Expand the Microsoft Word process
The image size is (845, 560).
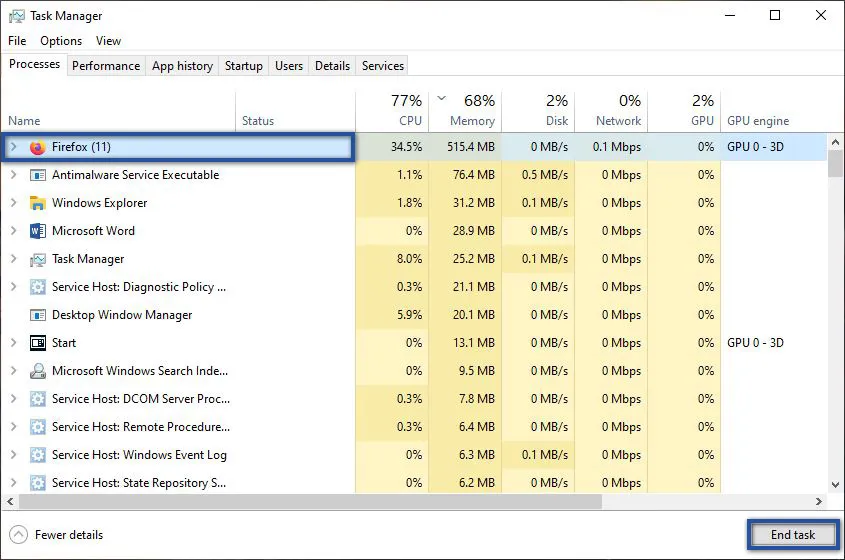pos(13,231)
